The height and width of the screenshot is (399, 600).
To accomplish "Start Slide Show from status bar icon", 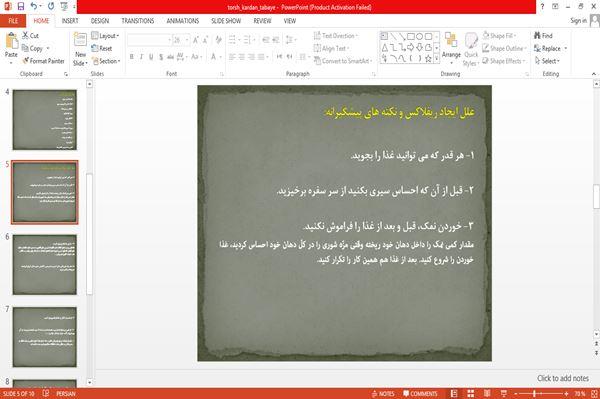I will 504,394.
